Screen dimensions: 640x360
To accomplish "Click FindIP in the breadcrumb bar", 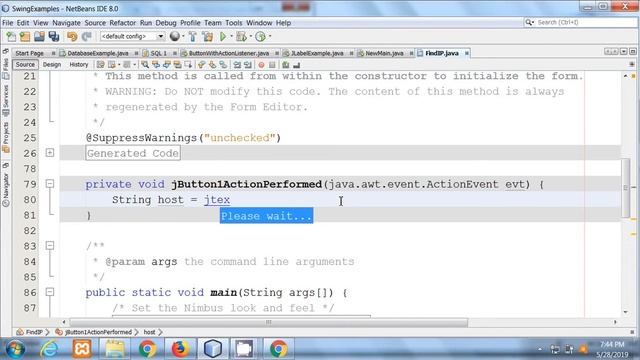I will pyautogui.click(x=34, y=332).
